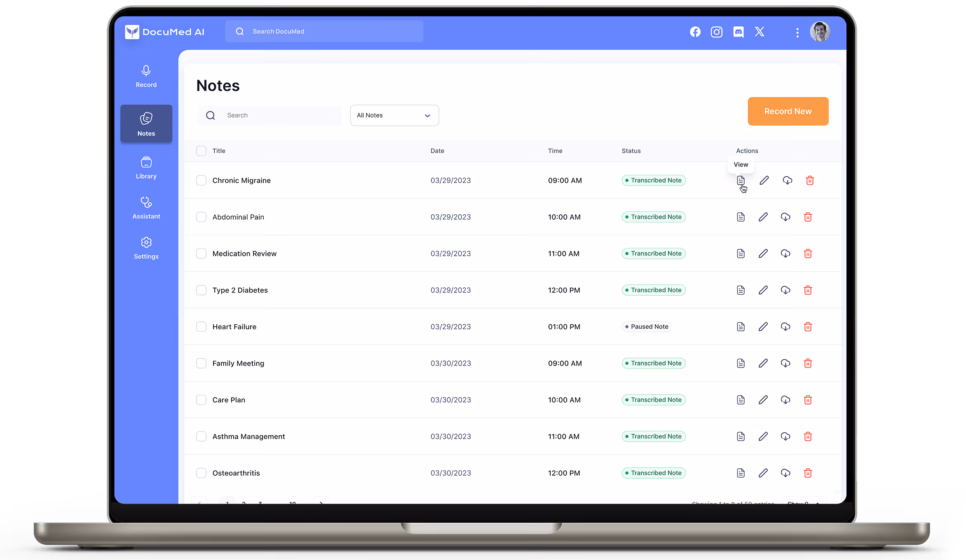The width and height of the screenshot is (966, 560).
Task: Click the user profile avatar
Action: [820, 32]
